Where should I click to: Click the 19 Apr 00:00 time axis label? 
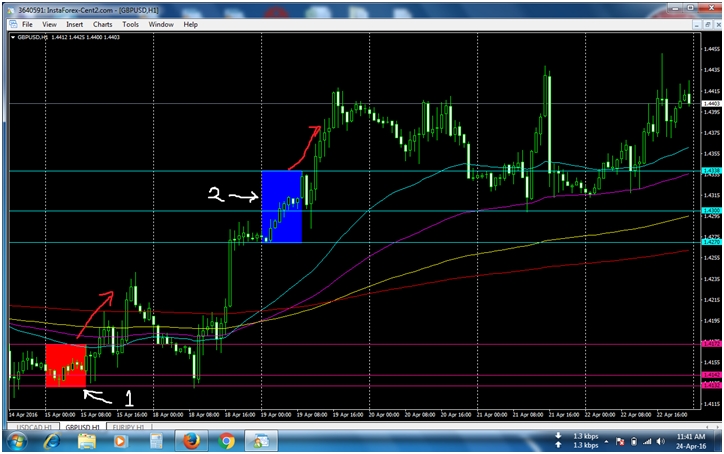(276, 415)
